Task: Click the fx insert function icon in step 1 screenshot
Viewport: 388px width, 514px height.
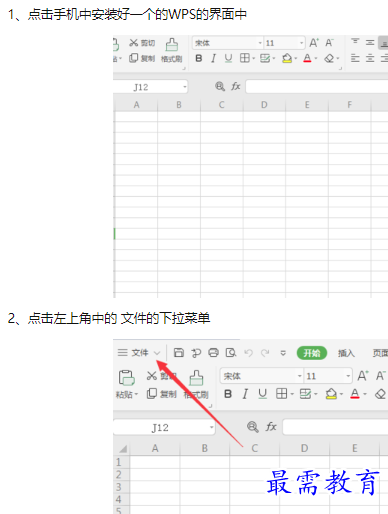Action: [x=236, y=87]
